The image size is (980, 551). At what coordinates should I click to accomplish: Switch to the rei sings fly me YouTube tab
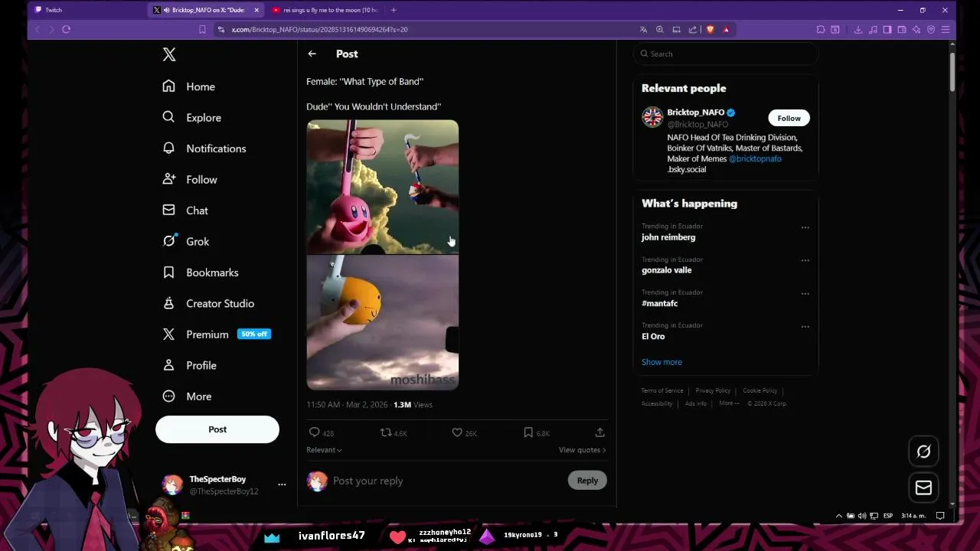pyautogui.click(x=325, y=10)
